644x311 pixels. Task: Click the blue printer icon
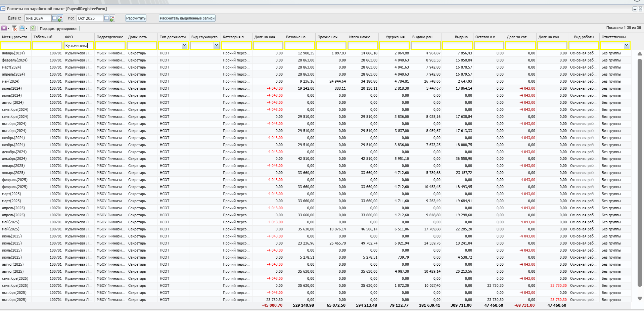(22, 29)
